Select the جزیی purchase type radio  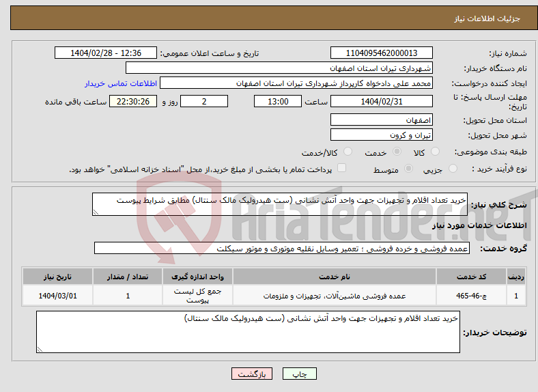(453, 168)
